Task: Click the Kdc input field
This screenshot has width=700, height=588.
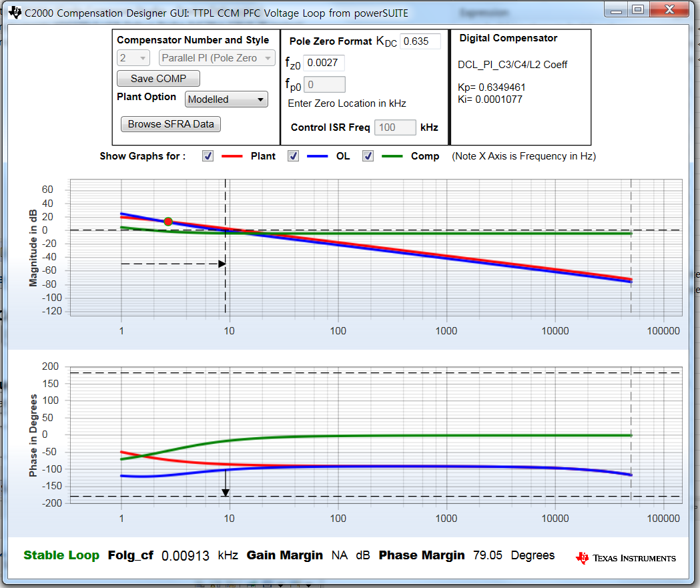Action: [420, 41]
